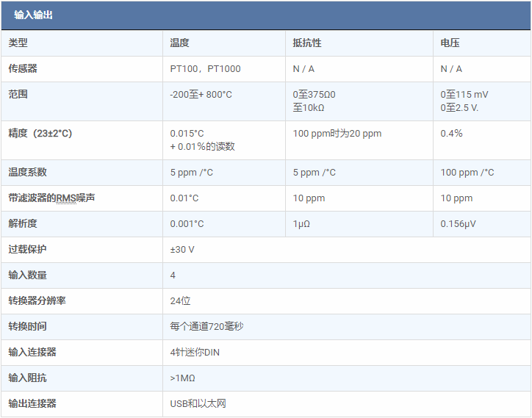Click the ±30 V overload protection value
Image resolution: width=532 pixels, height=418 pixels.
coord(182,250)
